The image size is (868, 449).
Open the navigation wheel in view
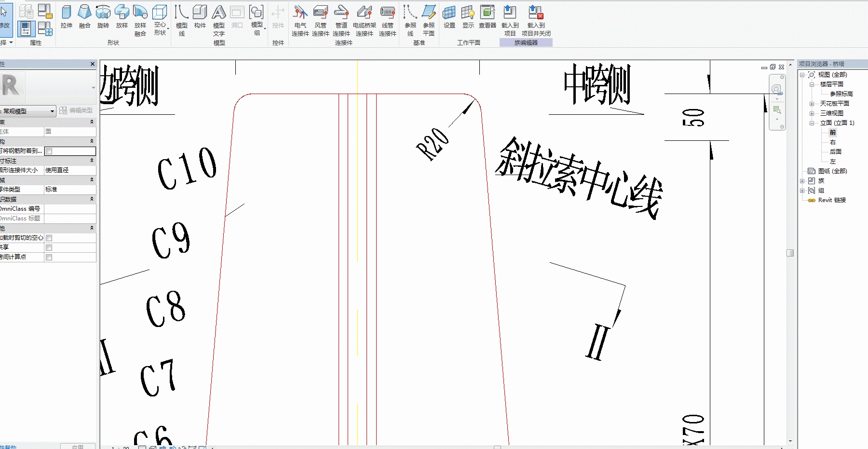(776, 90)
